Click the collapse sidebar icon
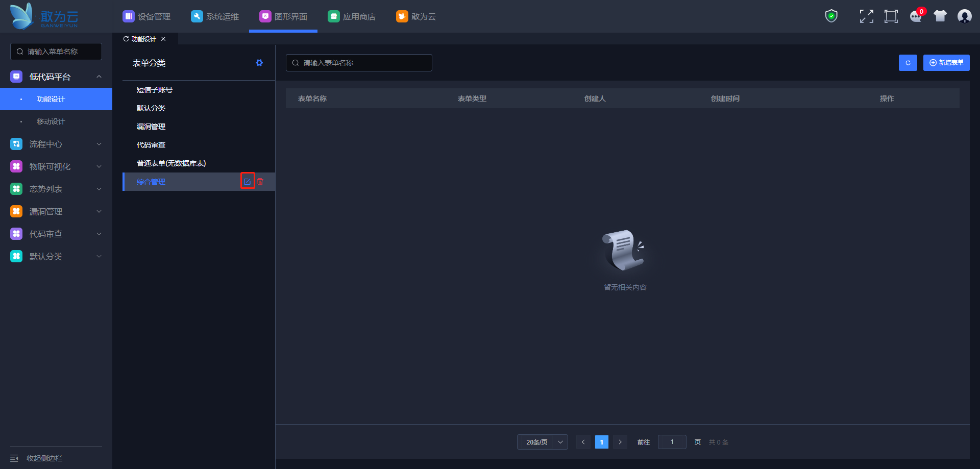The width and height of the screenshot is (980, 469). [14, 458]
